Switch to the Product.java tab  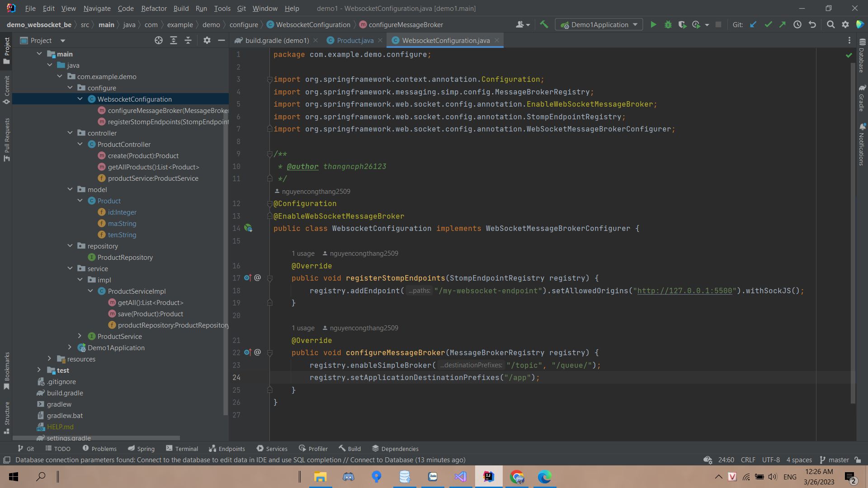click(355, 41)
